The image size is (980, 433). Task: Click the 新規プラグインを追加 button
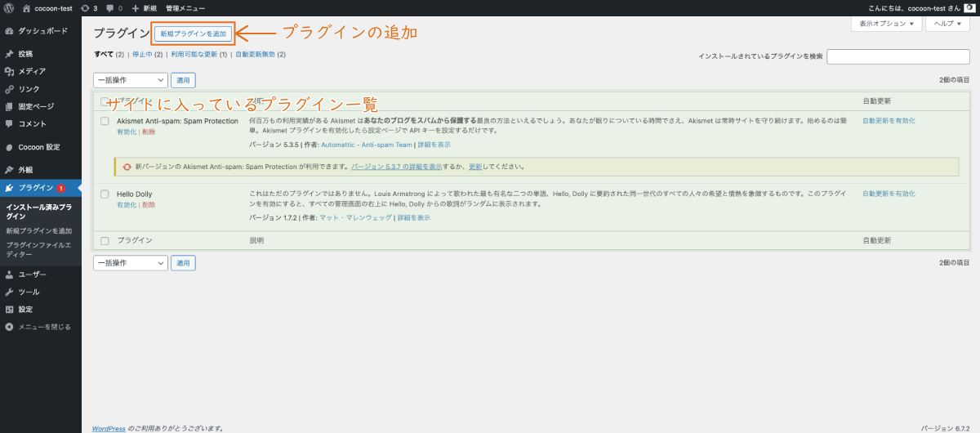point(194,33)
